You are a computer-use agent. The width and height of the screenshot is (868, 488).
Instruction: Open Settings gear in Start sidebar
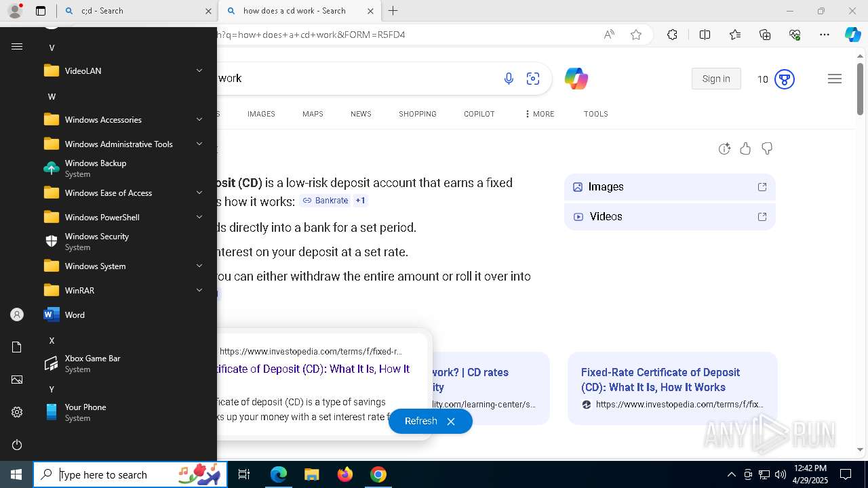pyautogui.click(x=17, y=412)
